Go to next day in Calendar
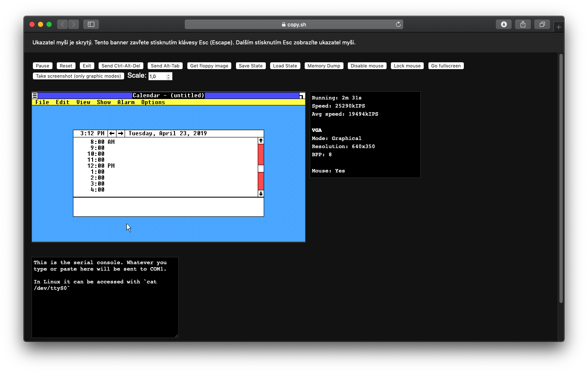Viewport: 588px width, 373px height. pos(121,134)
